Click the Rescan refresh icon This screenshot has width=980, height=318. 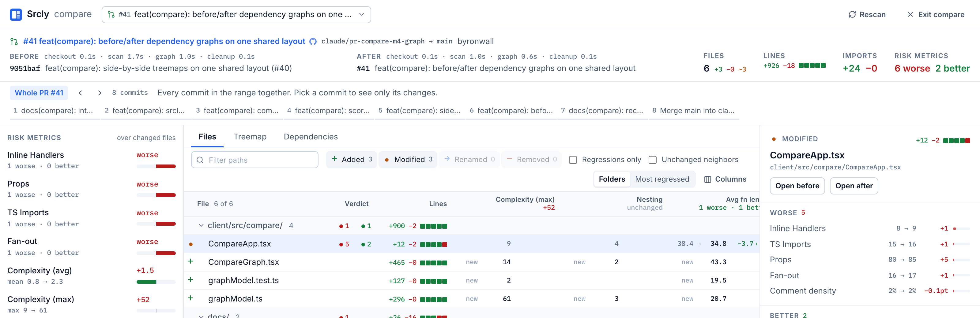852,14
